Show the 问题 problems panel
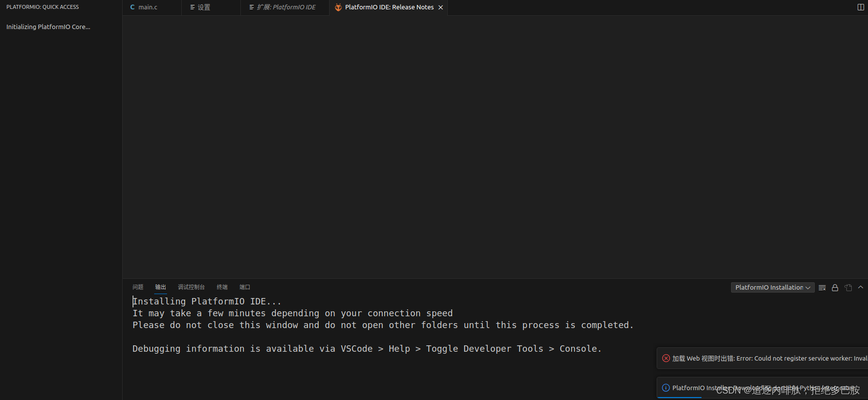The image size is (868, 400). click(138, 287)
